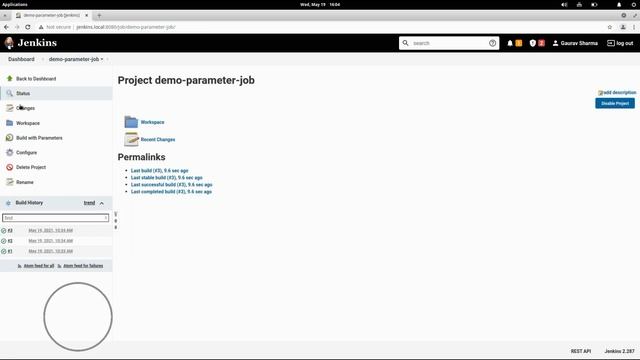Click the Jenkins logo in the header
This screenshot has width=640, height=360.
(31, 43)
